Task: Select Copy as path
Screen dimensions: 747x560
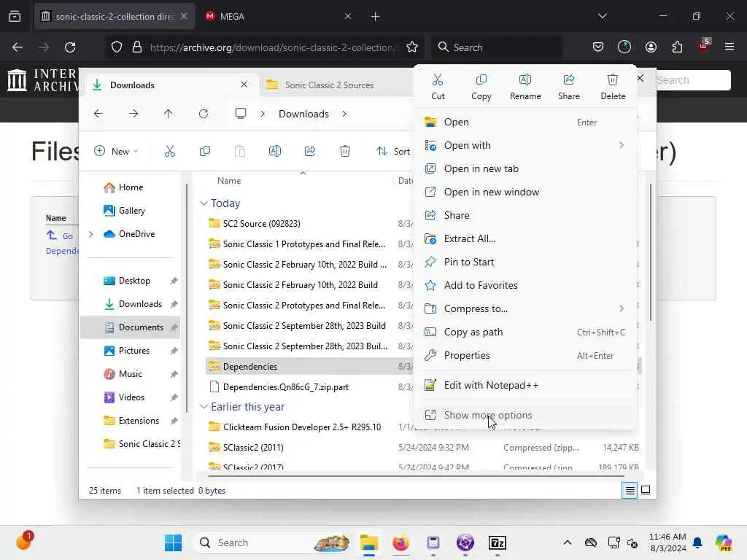Action: point(525,332)
